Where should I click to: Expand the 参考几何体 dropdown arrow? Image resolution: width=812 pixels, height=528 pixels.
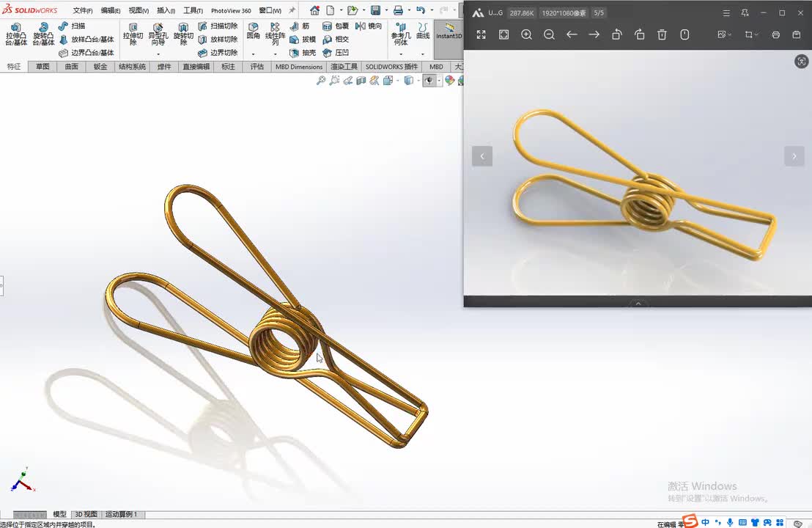pyautogui.click(x=401, y=54)
